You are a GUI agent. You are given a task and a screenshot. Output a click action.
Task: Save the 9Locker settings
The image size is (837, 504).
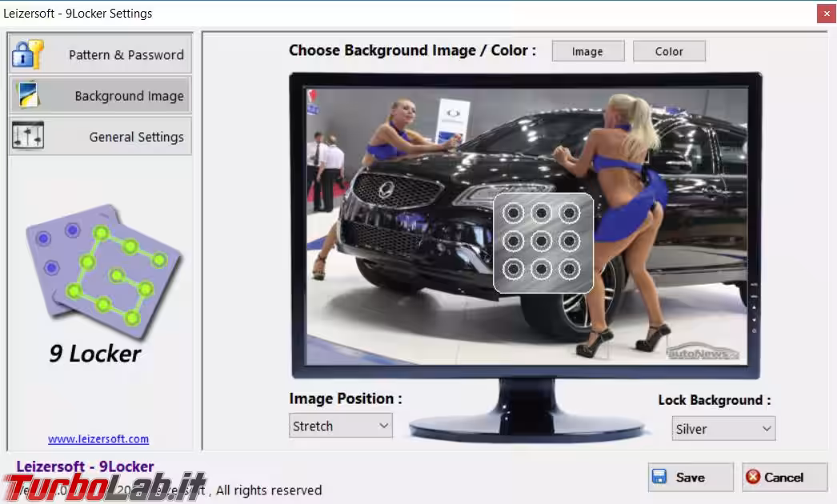point(691,477)
